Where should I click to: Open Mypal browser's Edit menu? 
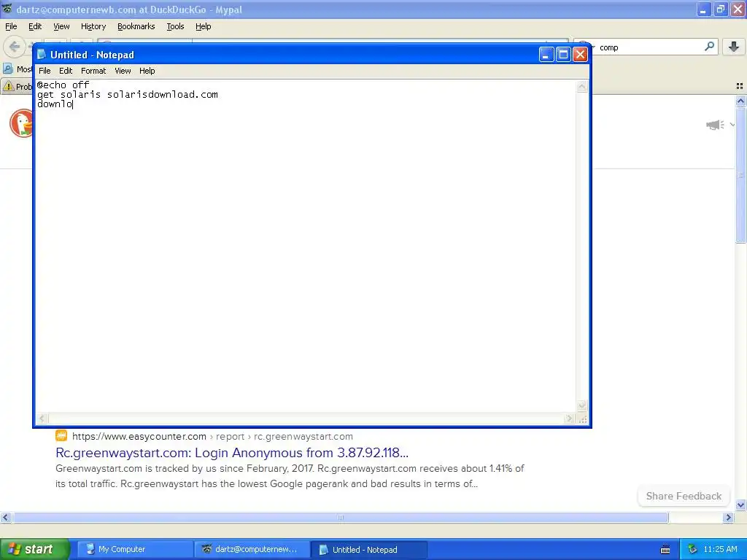tap(35, 26)
